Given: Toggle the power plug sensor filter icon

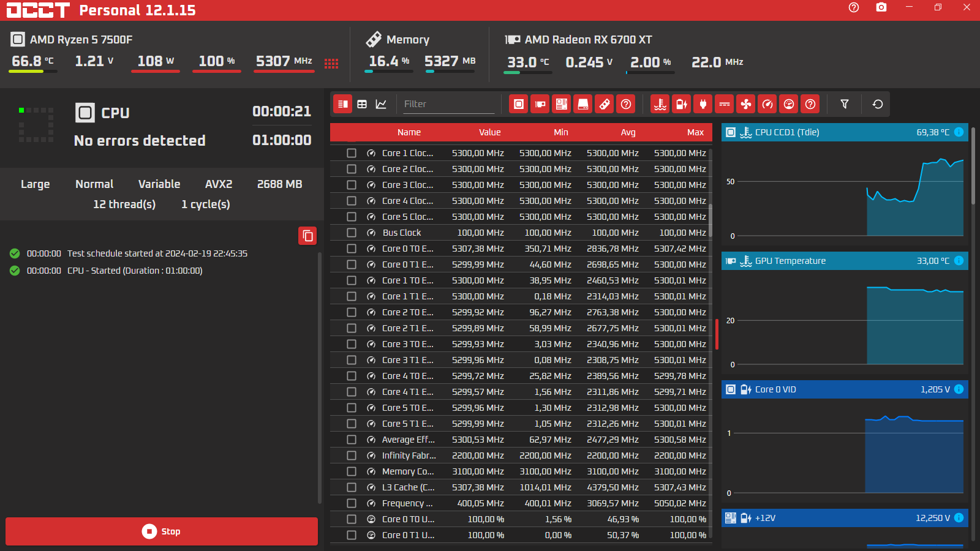Looking at the screenshot, I should 703,104.
